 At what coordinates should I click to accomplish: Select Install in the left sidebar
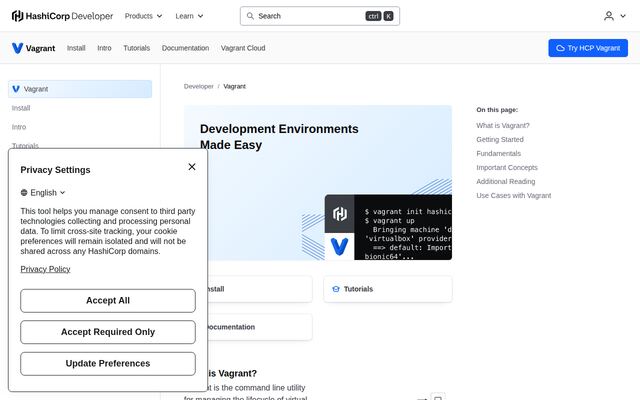pyautogui.click(x=21, y=108)
